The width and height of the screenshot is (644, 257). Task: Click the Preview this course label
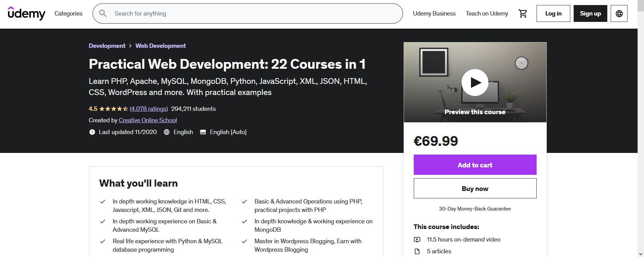(475, 112)
